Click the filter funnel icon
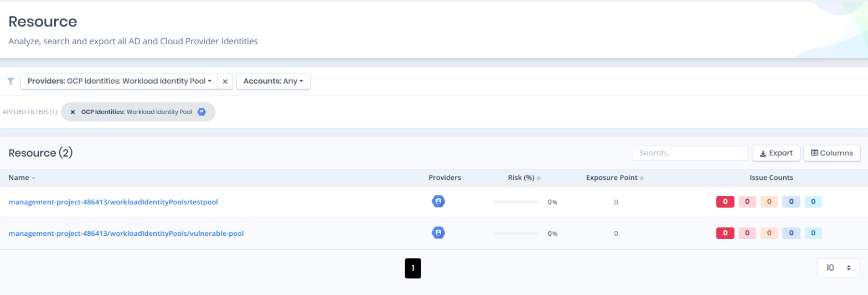Image resolution: width=868 pixels, height=295 pixels. 11,81
